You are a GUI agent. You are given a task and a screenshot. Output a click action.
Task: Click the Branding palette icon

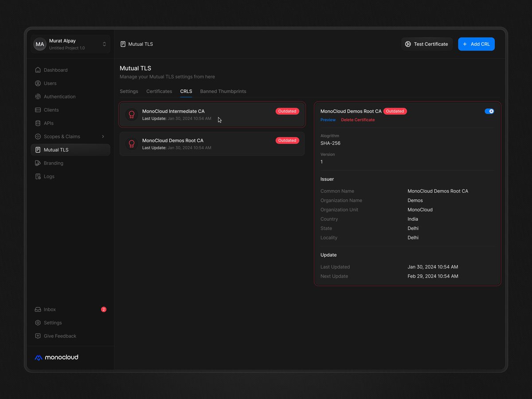tap(38, 163)
